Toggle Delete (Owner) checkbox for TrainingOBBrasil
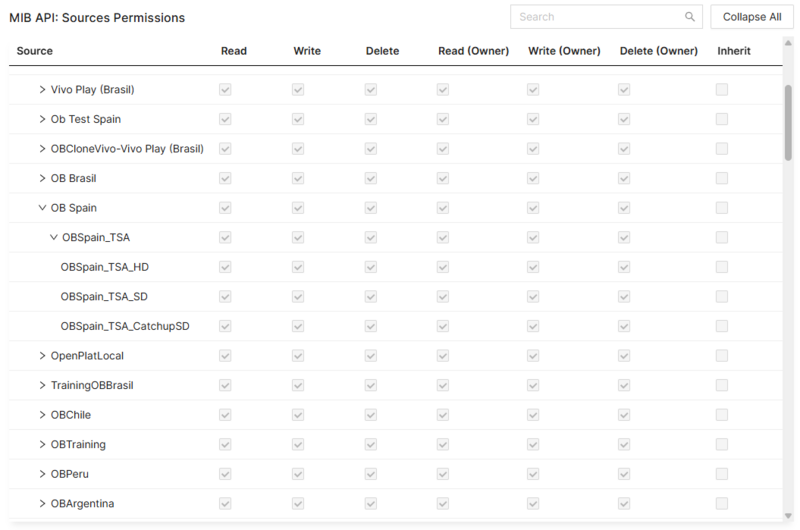 [x=624, y=385]
